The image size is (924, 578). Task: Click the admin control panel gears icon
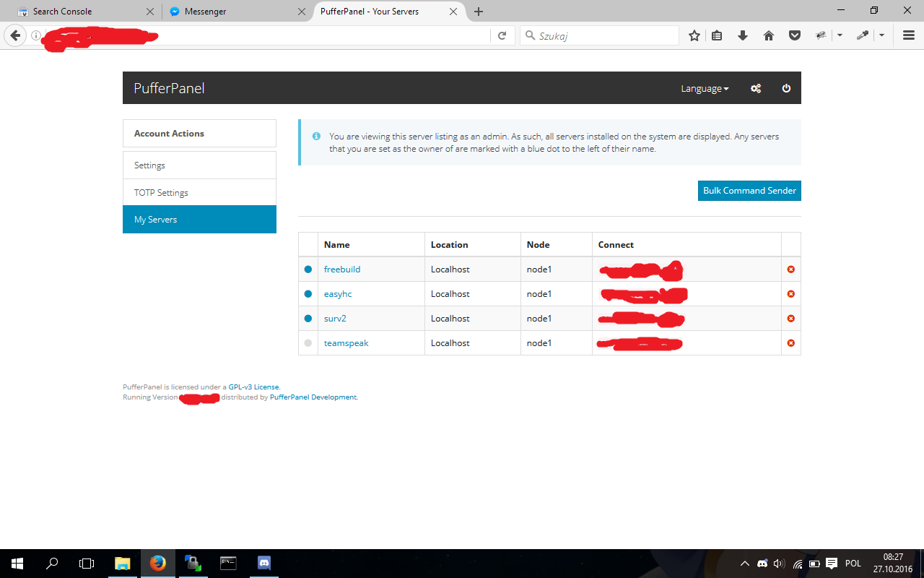756,88
